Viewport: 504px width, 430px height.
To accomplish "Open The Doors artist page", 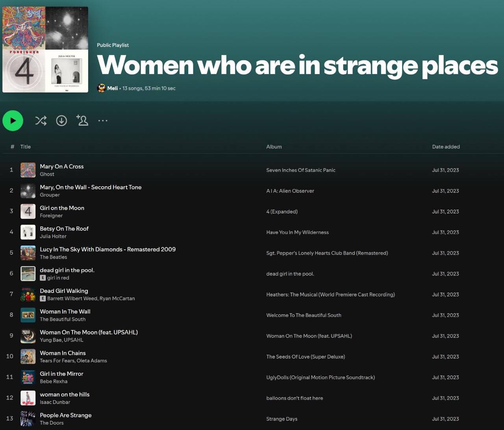I will 52,423.
